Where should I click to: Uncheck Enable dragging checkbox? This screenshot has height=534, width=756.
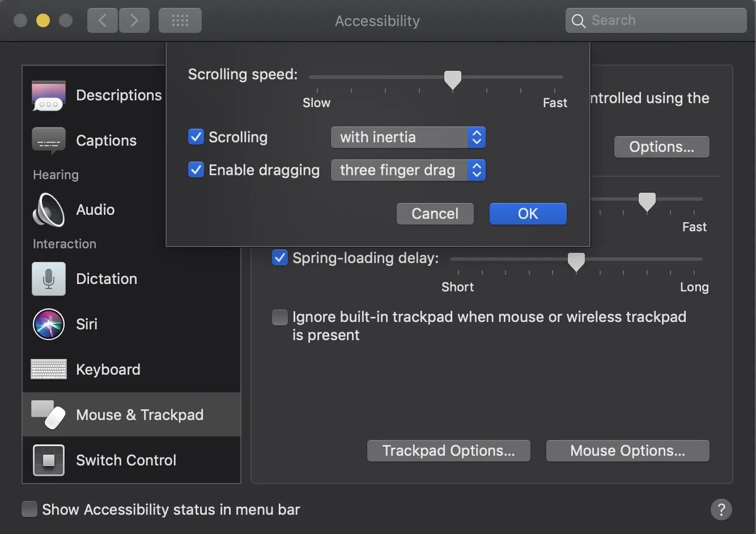[x=196, y=170]
